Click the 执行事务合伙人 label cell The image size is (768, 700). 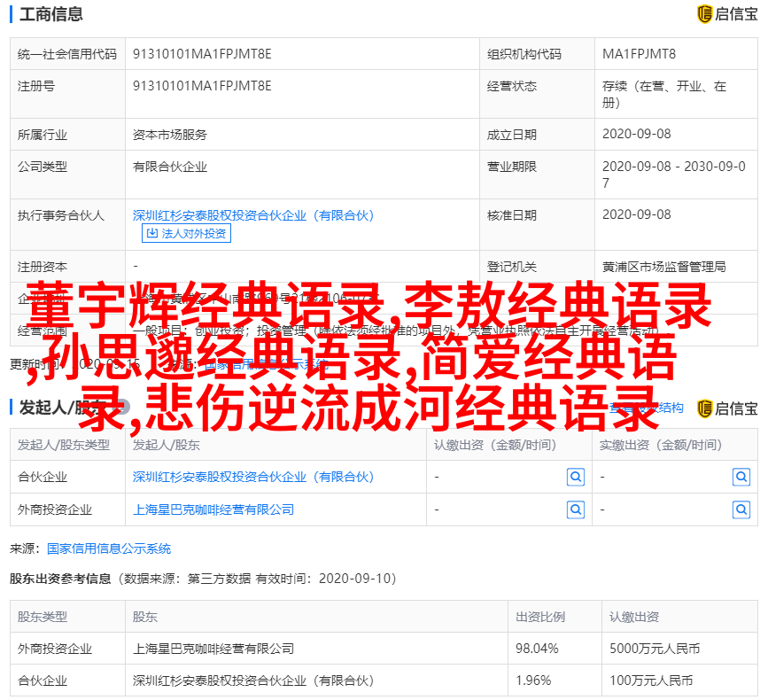click(67, 224)
